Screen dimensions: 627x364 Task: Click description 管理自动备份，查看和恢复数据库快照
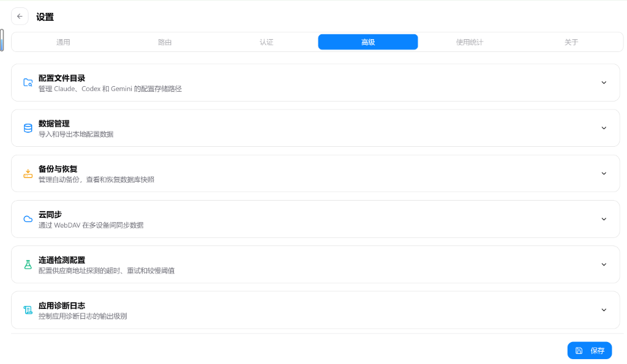pyautogui.click(x=96, y=180)
